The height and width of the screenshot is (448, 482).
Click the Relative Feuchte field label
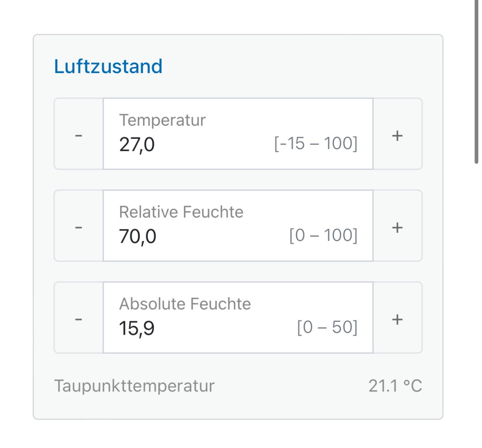coord(181,212)
